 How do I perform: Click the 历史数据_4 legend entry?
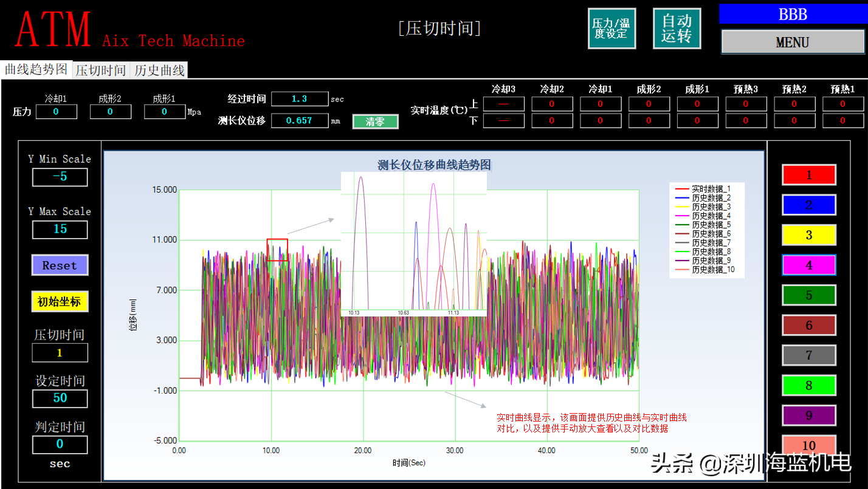click(x=703, y=216)
